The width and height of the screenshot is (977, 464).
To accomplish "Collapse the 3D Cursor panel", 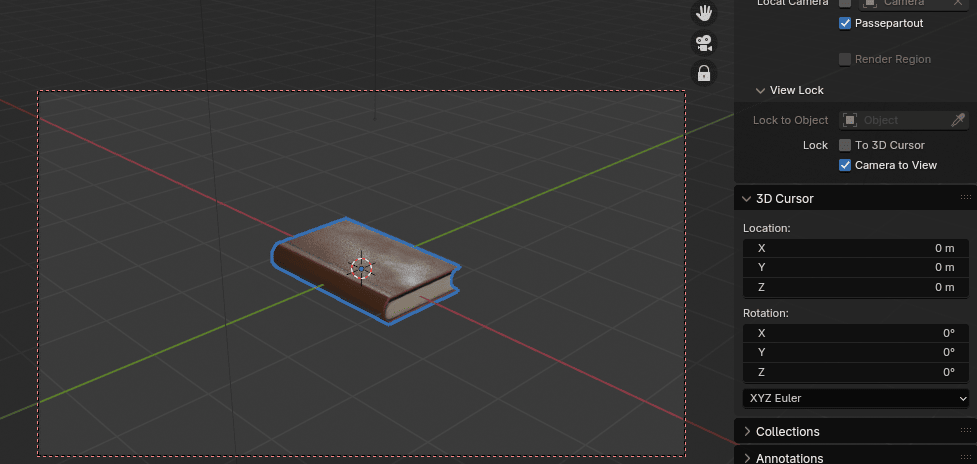I will [x=747, y=198].
